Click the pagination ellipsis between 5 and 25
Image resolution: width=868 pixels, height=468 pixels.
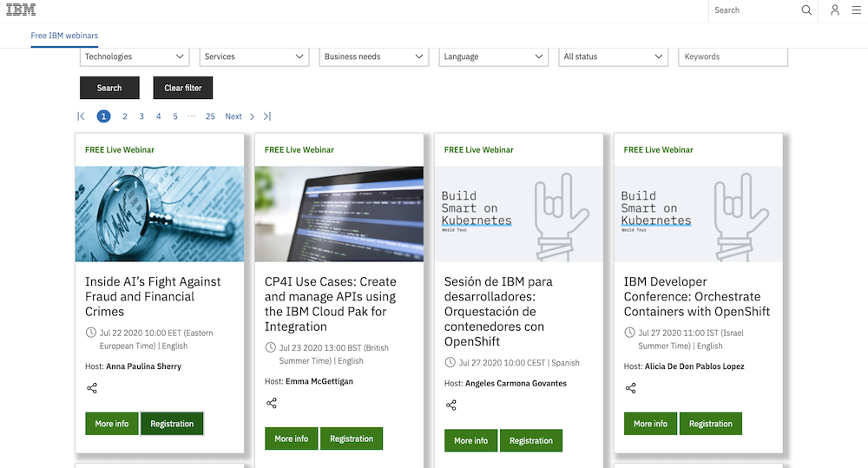192,116
